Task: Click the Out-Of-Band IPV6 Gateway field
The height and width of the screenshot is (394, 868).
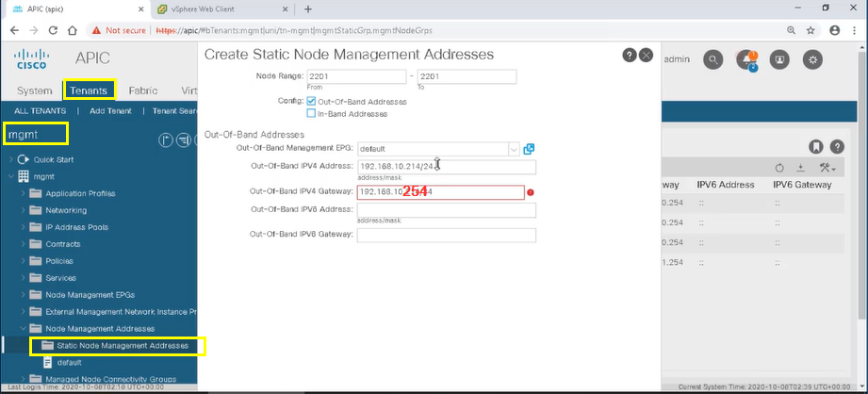Action: (446, 236)
